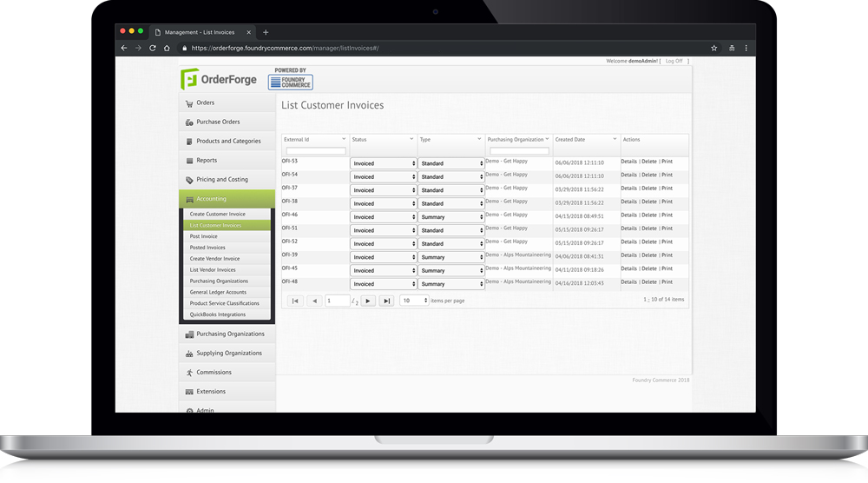Viewport: 868px width, 483px height.
Task: Jump to the last page of invoices
Action: tap(386, 301)
